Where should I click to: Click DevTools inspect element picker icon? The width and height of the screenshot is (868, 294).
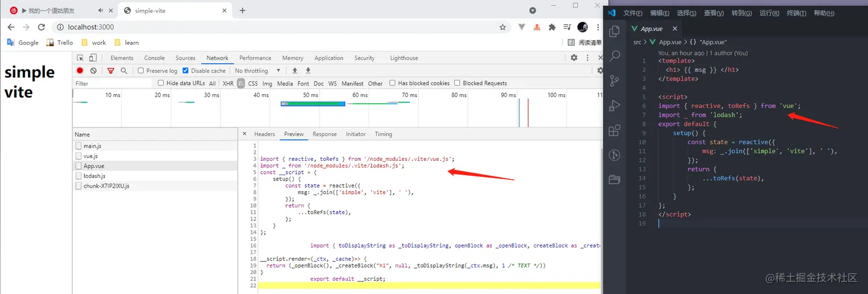[80, 58]
